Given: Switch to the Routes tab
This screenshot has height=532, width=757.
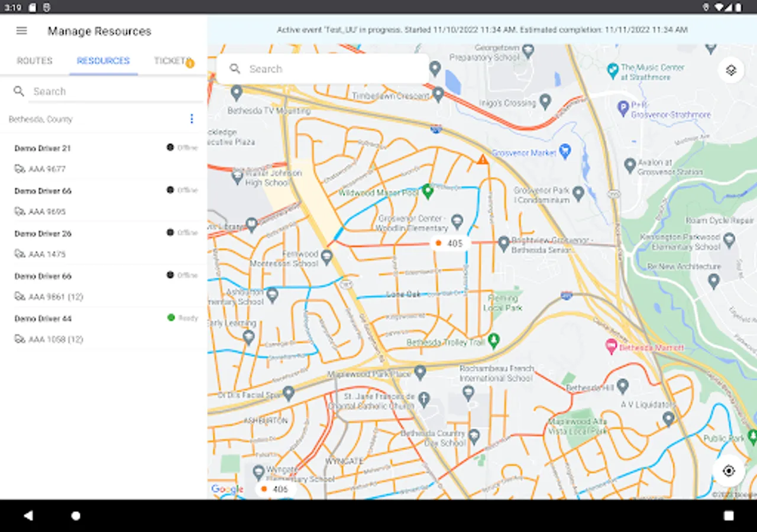Looking at the screenshot, I should [35, 61].
